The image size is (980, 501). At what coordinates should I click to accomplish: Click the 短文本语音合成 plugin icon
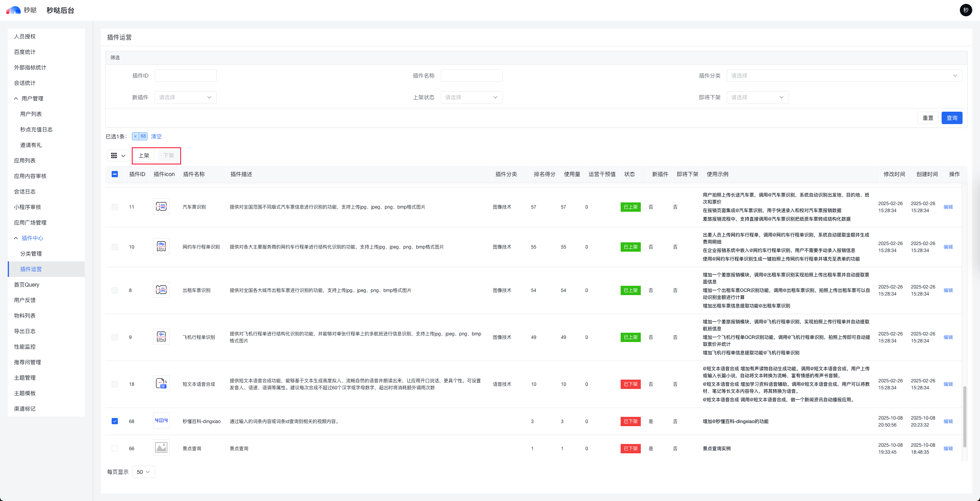click(x=161, y=384)
